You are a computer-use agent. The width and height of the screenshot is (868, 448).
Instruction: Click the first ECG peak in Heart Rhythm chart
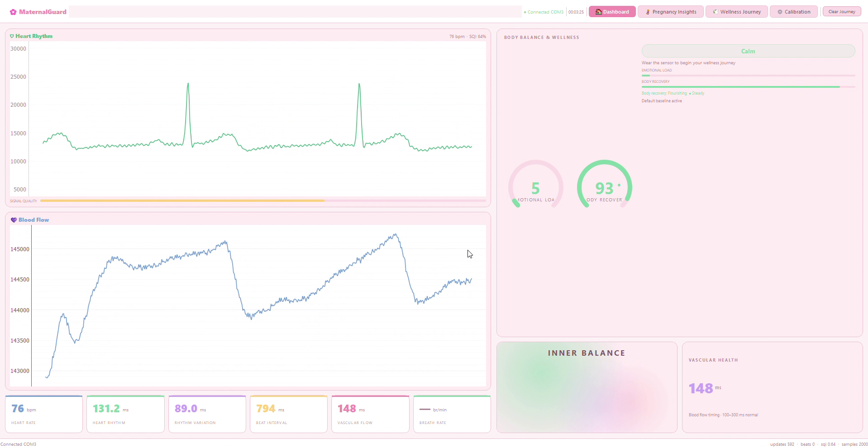coord(188,84)
